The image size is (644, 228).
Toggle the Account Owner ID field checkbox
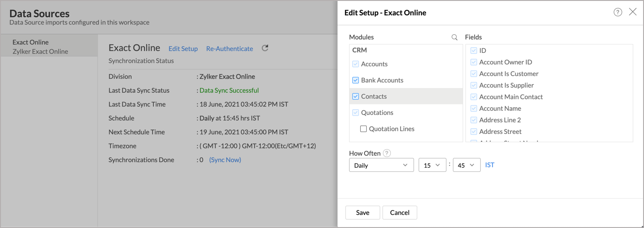click(x=474, y=62)
